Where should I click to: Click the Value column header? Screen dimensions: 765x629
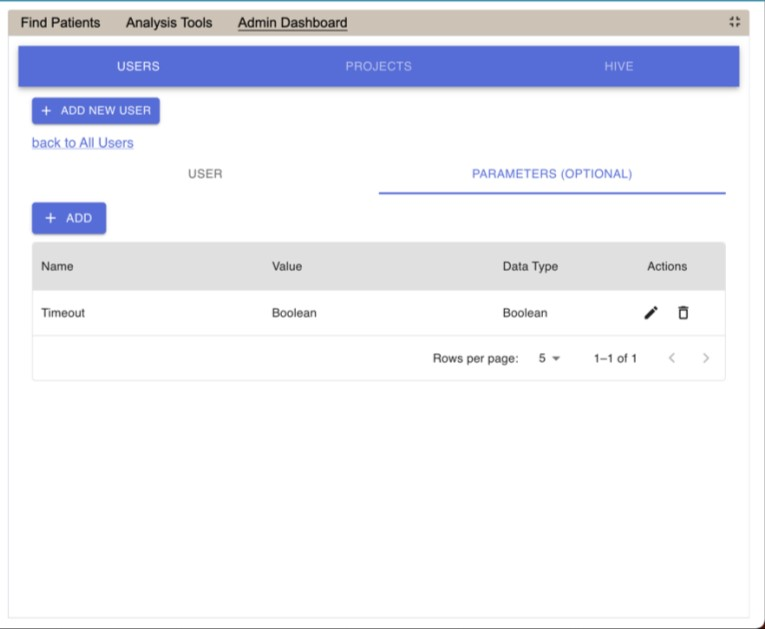[287, 266]
